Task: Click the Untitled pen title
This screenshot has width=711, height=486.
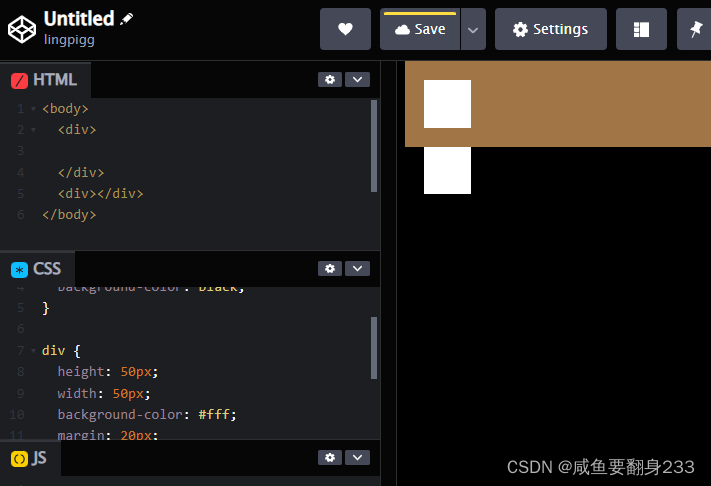Action: [79, 19]
